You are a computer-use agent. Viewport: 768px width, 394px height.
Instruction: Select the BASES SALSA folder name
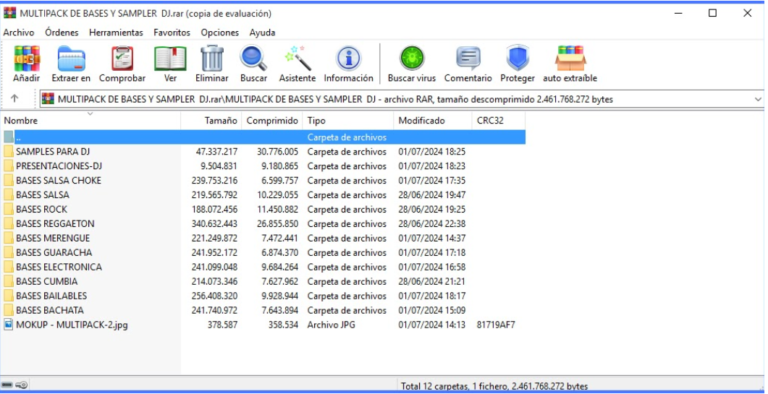coord(43,195)
